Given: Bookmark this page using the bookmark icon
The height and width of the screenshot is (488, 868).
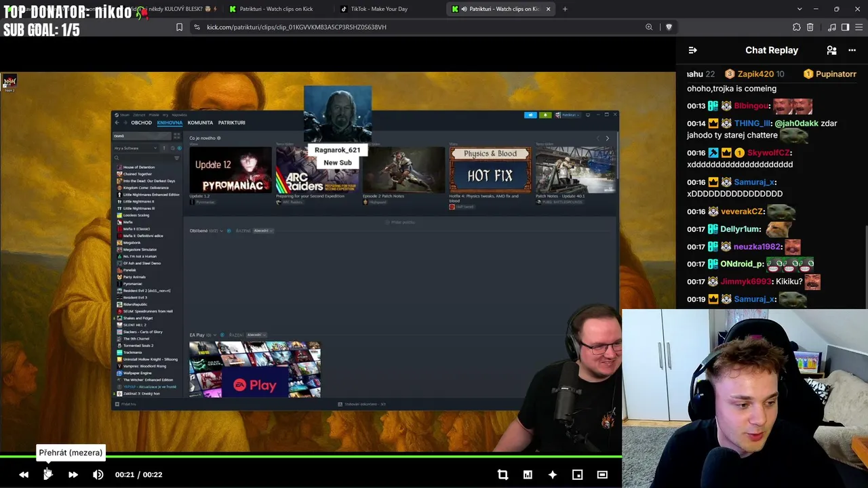Looking at the screenshot, I should click(x=179, y=27).
